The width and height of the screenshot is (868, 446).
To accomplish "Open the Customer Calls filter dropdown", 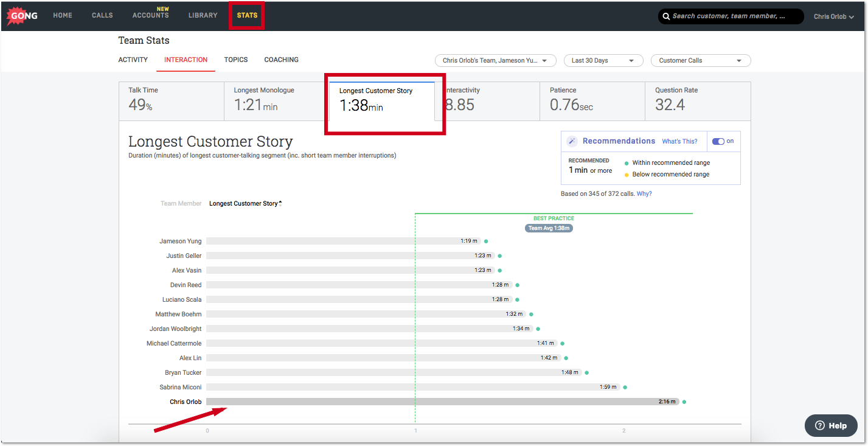I will [x=700, y=60].
